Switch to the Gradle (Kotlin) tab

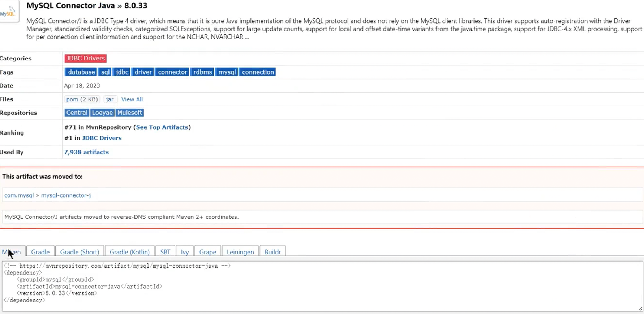(x=129, y=252)
